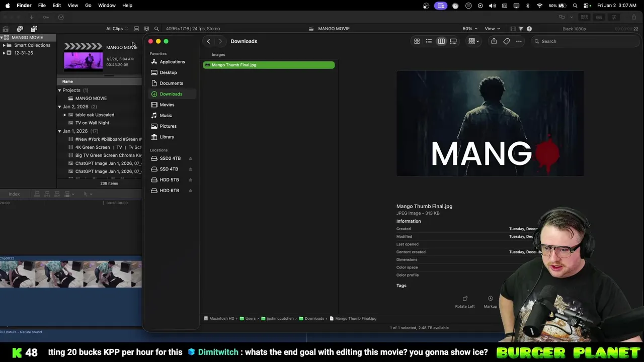Viewport: 644px width, 362px height.
Task: Open the Window menu
Action: click(107, 6)
